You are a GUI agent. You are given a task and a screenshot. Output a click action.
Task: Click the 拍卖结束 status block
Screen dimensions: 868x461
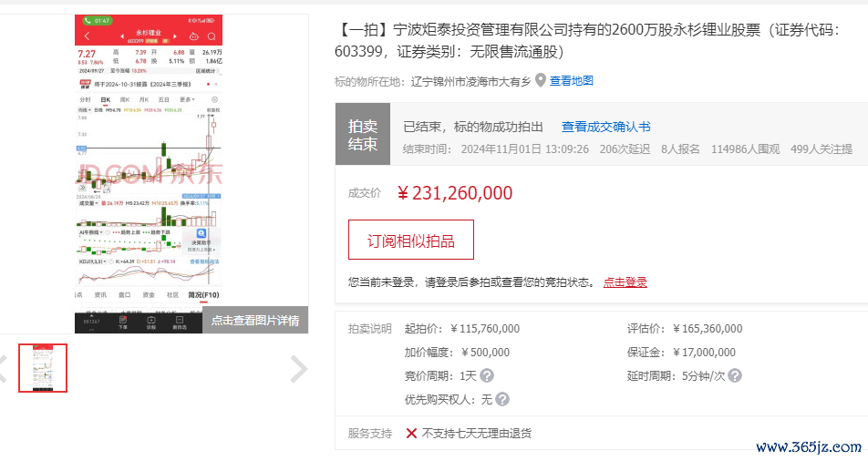(363, 134)
